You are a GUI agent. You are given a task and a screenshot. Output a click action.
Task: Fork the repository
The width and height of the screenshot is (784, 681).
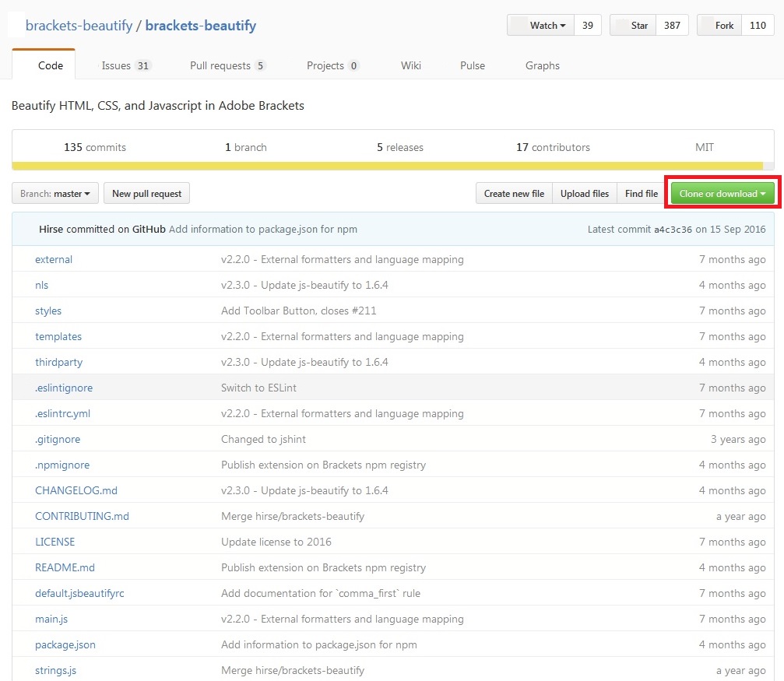point(719,26)
